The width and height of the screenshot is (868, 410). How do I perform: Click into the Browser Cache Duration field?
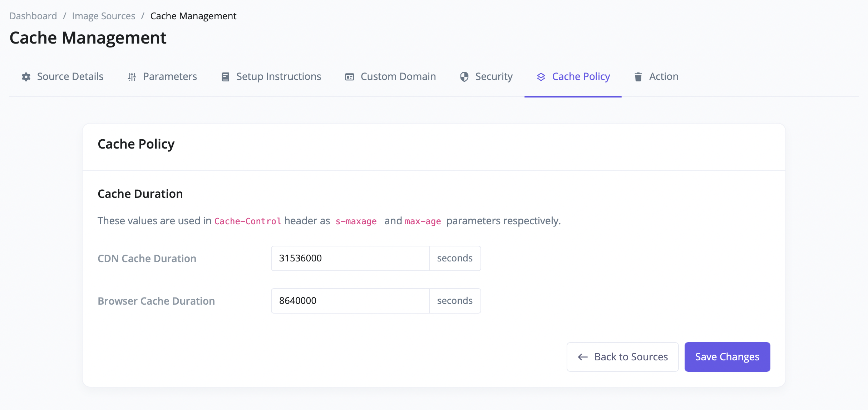pos(350,301)
